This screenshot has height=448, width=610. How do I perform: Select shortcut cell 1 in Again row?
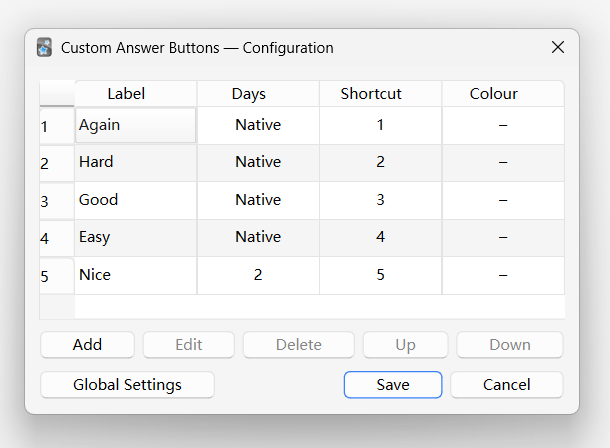point(380,125)
